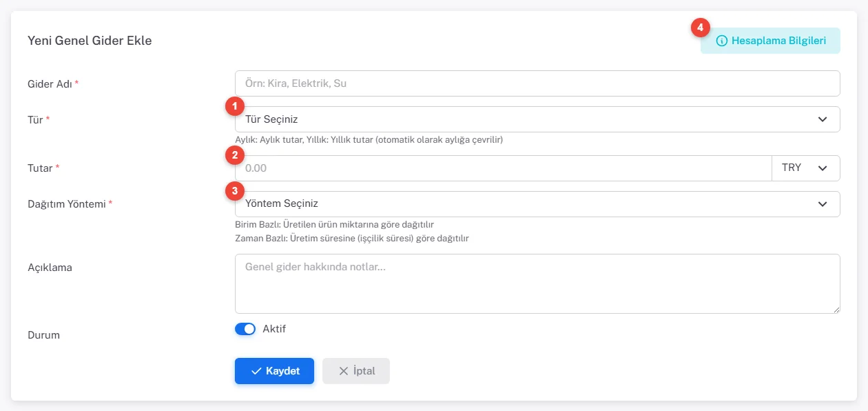Click the checkmark icon on Kaydet
868x411 pixels.
pos(256,371)
